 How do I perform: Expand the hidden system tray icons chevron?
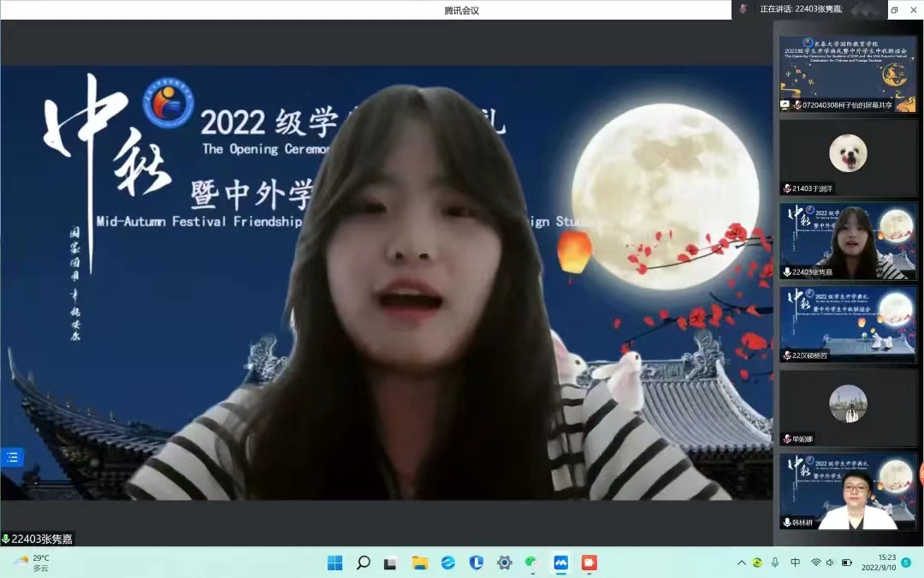(741, 563)
